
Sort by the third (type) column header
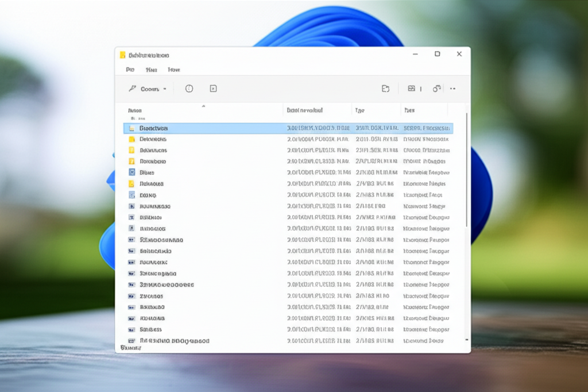click(x=360, y=110)
